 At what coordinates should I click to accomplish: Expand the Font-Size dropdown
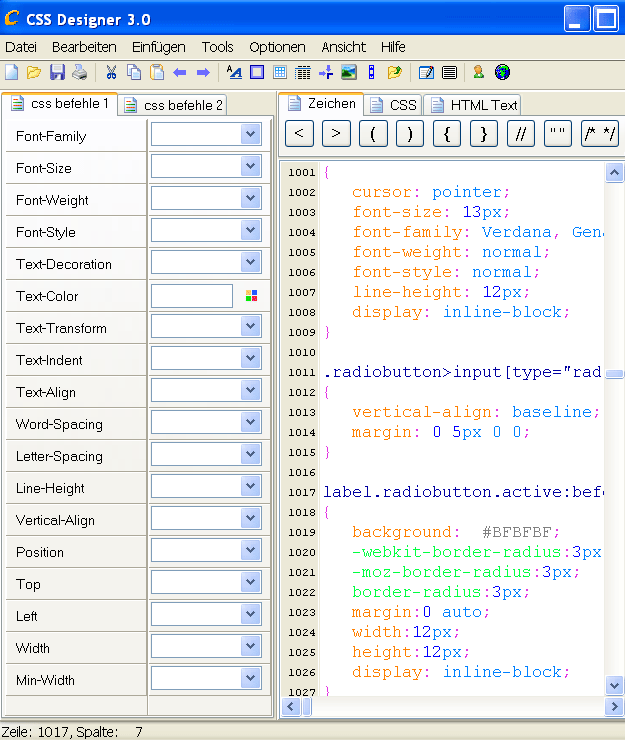coord(251,166)
